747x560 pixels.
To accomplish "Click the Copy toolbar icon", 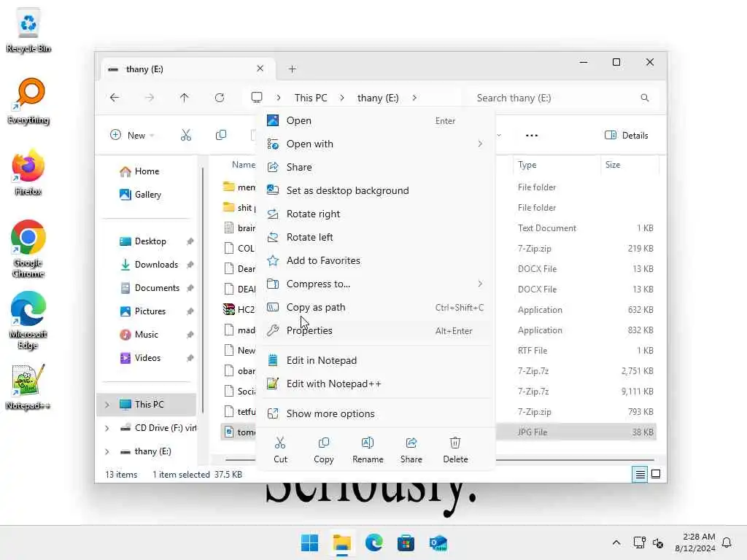I will tap(220, 135).
